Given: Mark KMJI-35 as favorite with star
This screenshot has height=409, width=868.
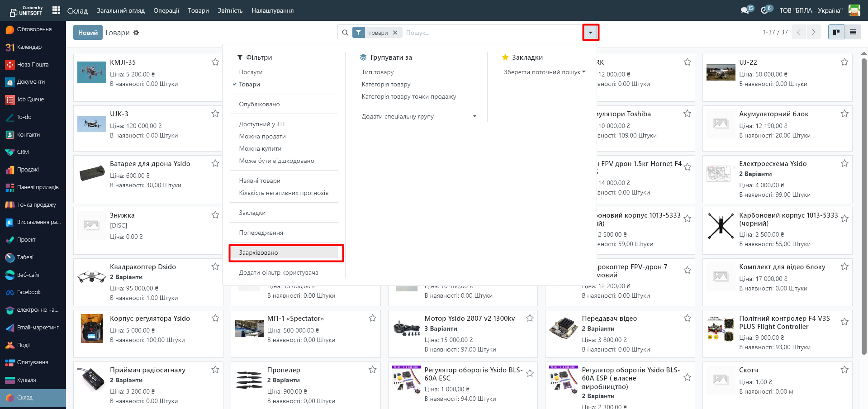Looking at the screenshot, I should 215,62.
